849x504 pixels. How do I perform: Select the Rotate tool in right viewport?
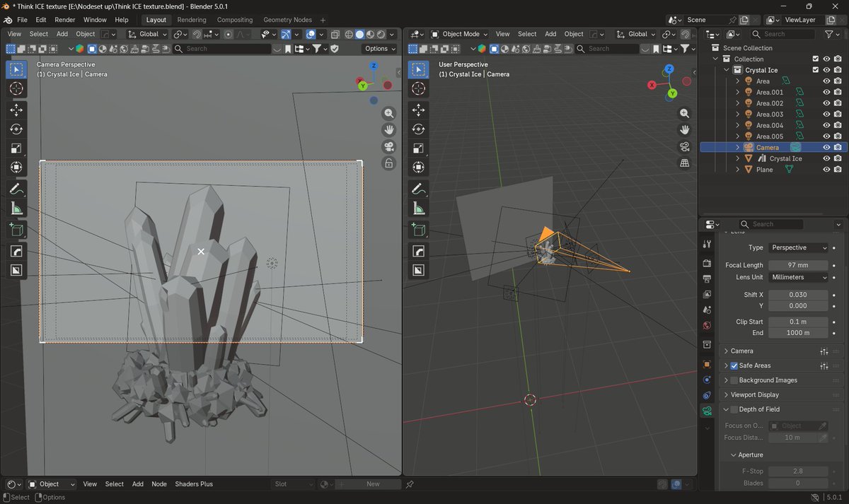point(419,129)
